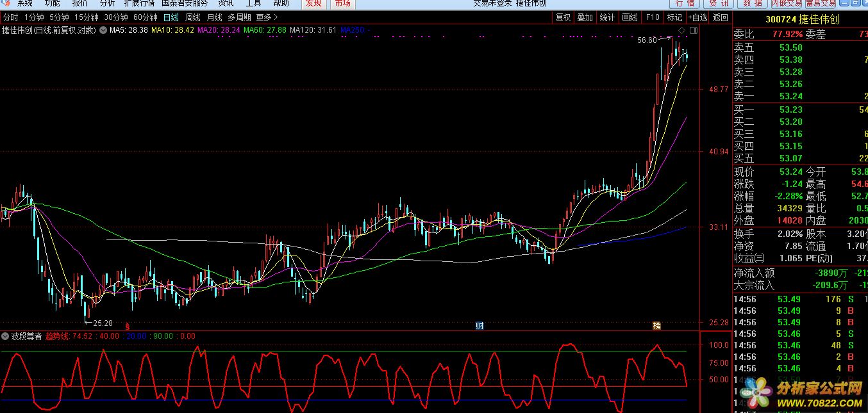This screenshot has width=868, height=413.
Task: Open the 功能 menu
Action: coord(53,3)
